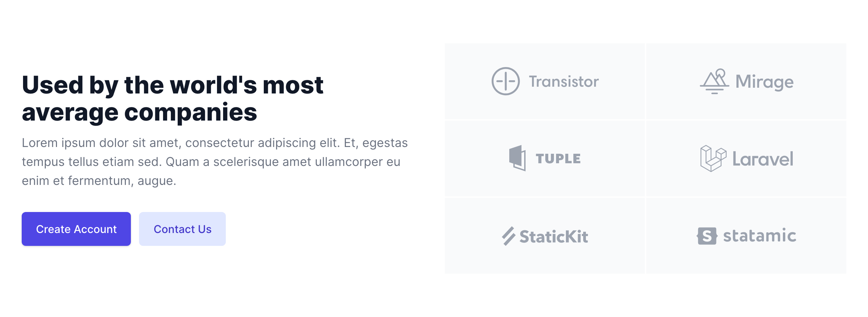This screenshot has height=317, width=868.
Task: Select the Laravel wordmark text
Action: pos(763,159)
